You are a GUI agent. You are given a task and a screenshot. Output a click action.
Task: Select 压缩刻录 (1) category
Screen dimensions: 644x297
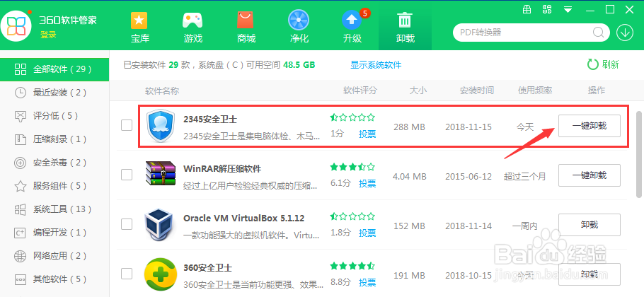click(54, 139)
